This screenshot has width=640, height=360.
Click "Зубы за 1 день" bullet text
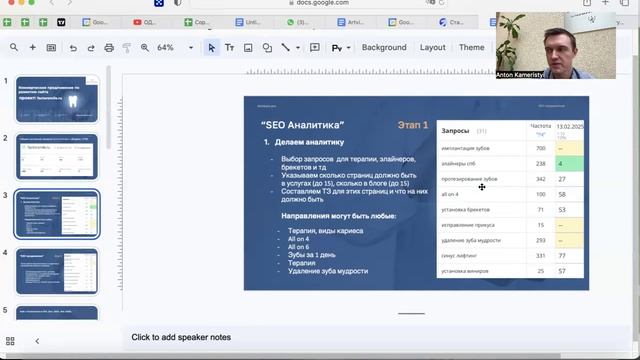click(311, 255)
